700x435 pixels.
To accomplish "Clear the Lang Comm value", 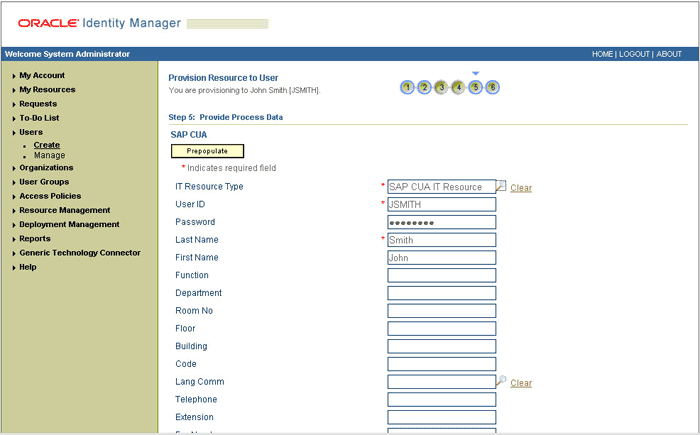I will click(521, 383).
